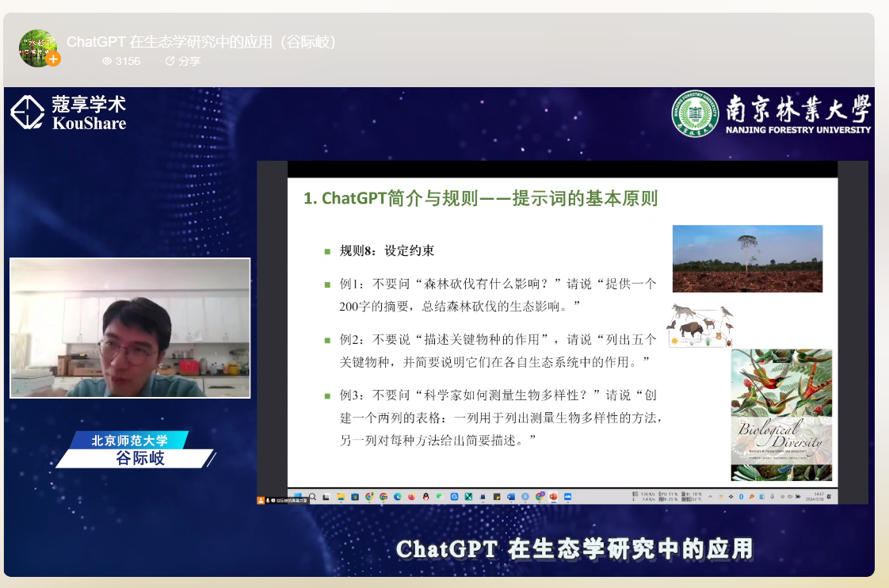Open the Windows Start button in taskbar
Screen dimensions: 889x588
click(x=298, y=497)
